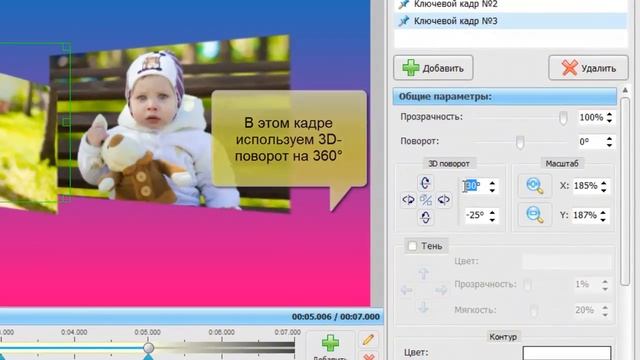Image resolution: width=640 pixels, height=360 pixels.
Task: Select the yellow speech bubble text
Action: coord(288,140)
